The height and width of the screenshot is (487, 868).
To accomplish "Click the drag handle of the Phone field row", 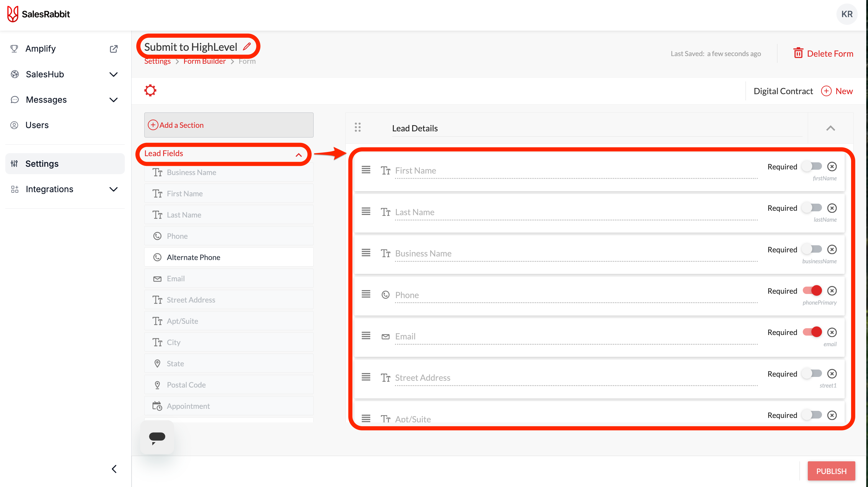I will point(366,294).
